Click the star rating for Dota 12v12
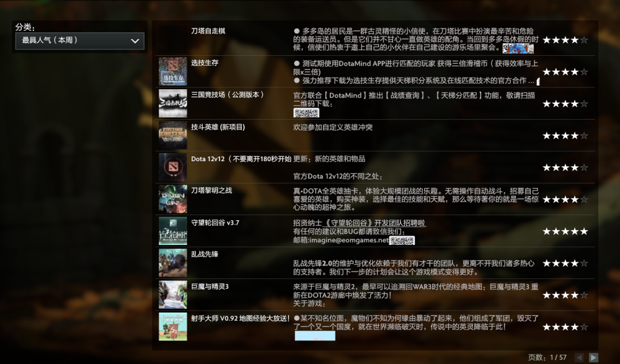620x364 pixels. tap(565, 167)
